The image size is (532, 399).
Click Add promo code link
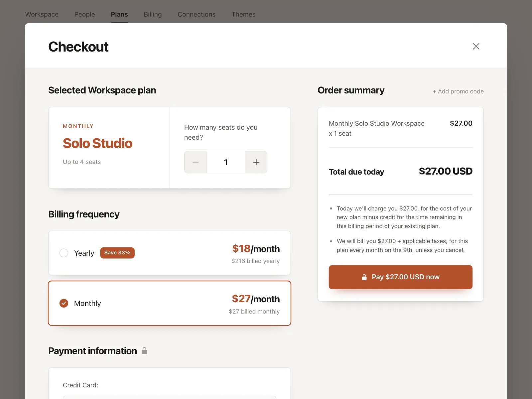(458, 91)
